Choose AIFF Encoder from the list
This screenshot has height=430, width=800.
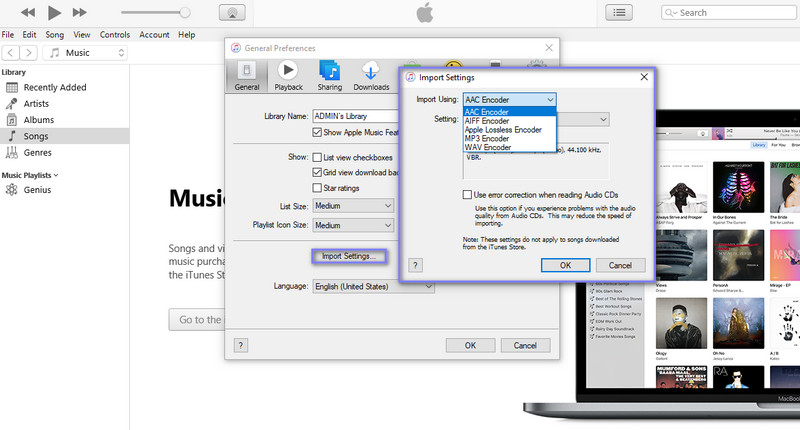pyautogui.click(x=509, y=121)
